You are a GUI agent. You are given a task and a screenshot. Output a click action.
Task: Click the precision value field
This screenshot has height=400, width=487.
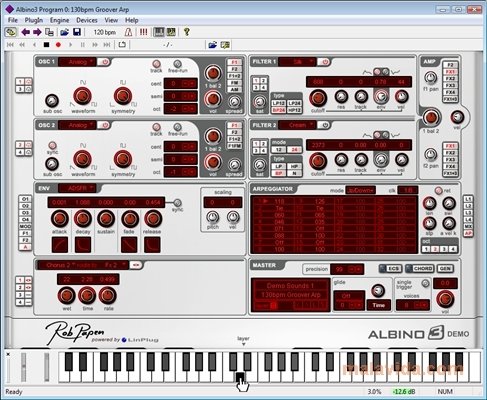[x=347, y=269]
